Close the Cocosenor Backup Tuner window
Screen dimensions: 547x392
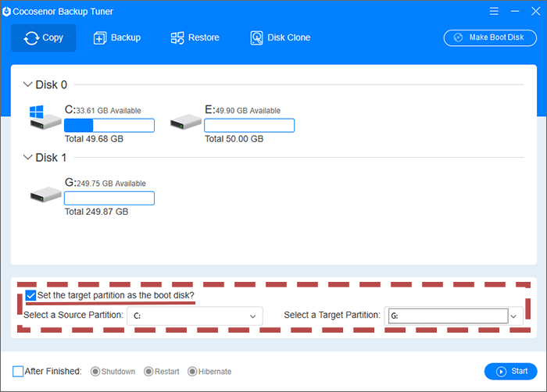tap(536, 11)
